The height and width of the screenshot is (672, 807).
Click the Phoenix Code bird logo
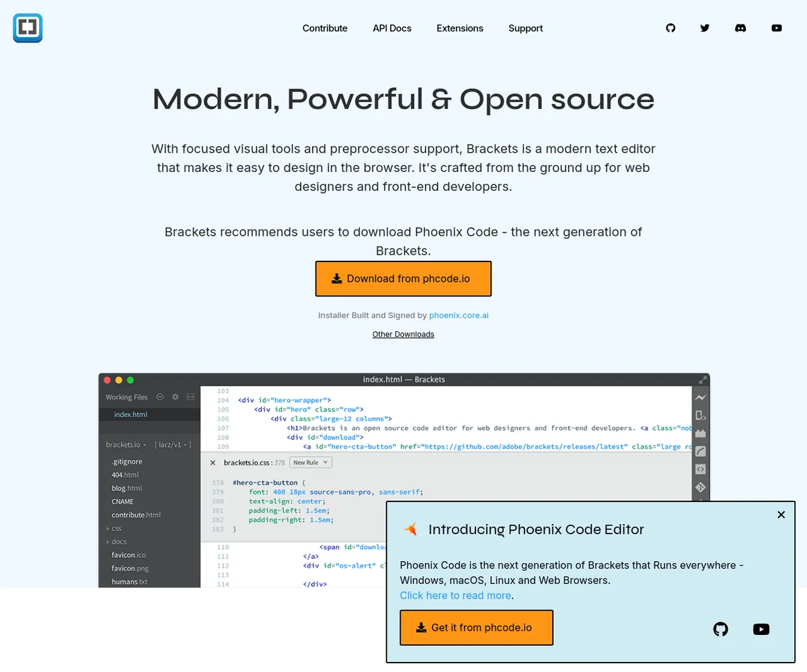click(x=410, y=530)
